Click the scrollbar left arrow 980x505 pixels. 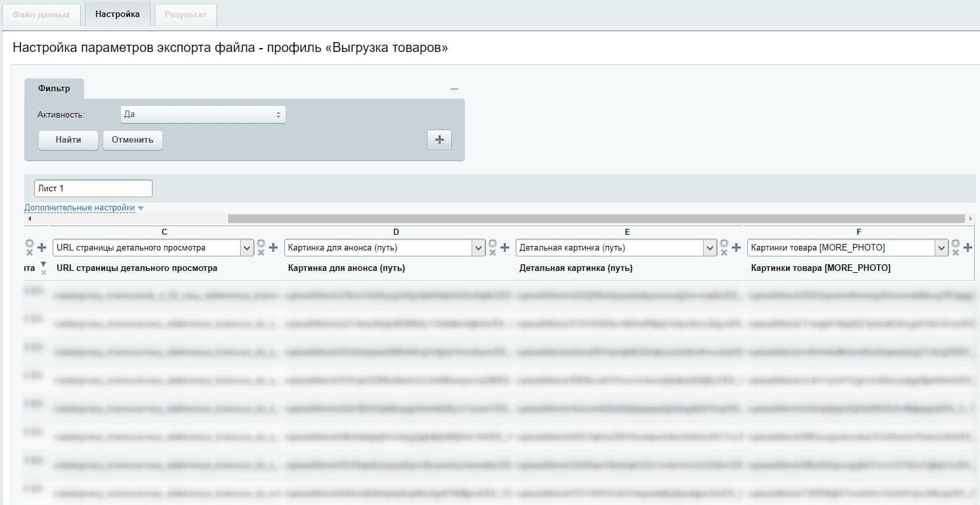click(28, 218)
